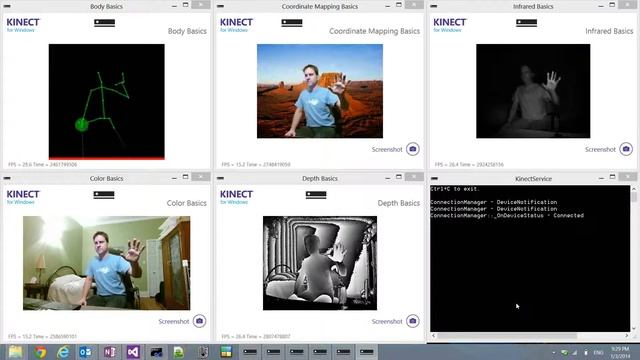Open the Body Basics title bar system menu icon

coord(7,6)
